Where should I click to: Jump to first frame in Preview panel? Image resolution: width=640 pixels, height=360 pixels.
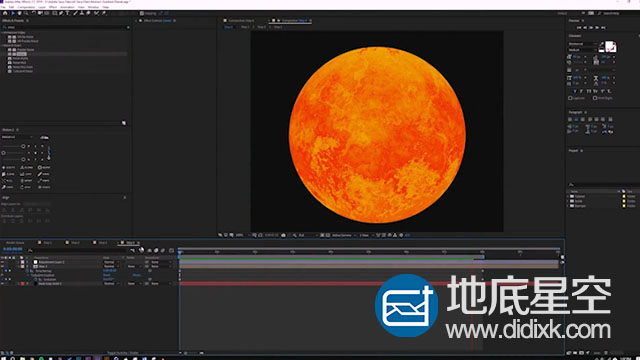[579, 27]
